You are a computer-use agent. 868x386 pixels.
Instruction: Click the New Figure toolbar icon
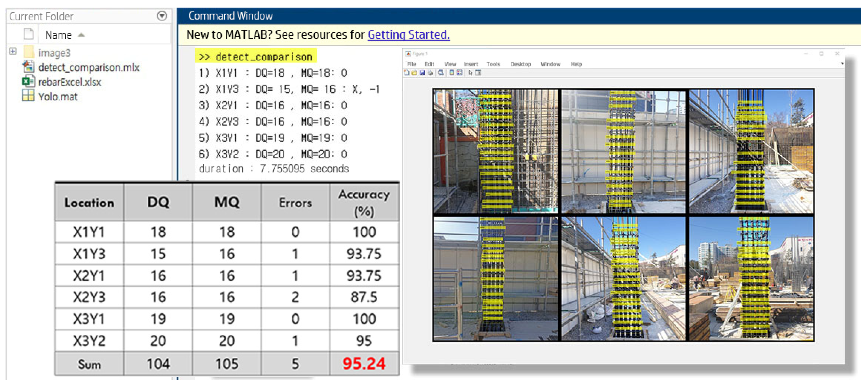[x=407, y=73]
